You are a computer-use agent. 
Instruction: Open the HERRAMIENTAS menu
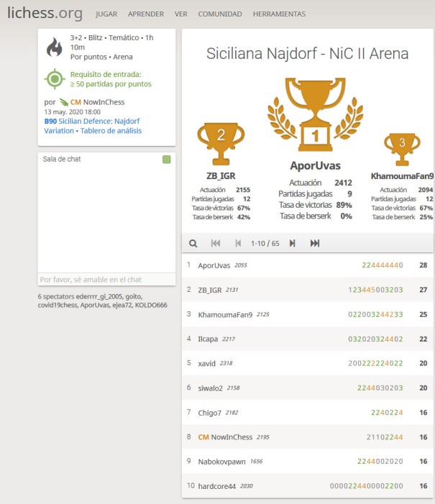(x=279, y=14)
